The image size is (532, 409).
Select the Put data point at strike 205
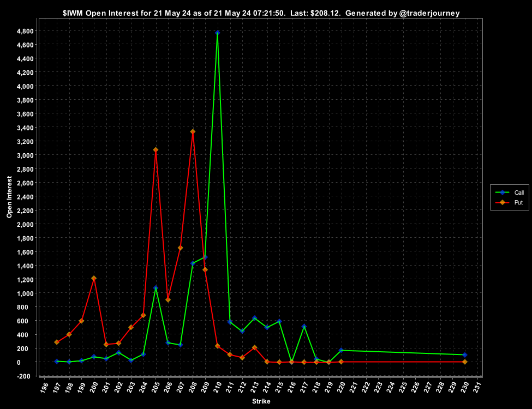pyautogui.click(x=156, y=149)
